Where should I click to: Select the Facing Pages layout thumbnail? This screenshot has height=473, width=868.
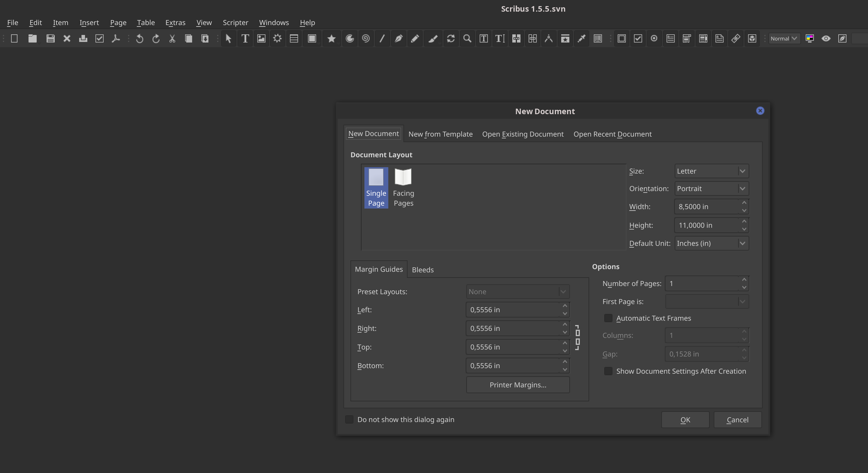[x=403, y=188]
